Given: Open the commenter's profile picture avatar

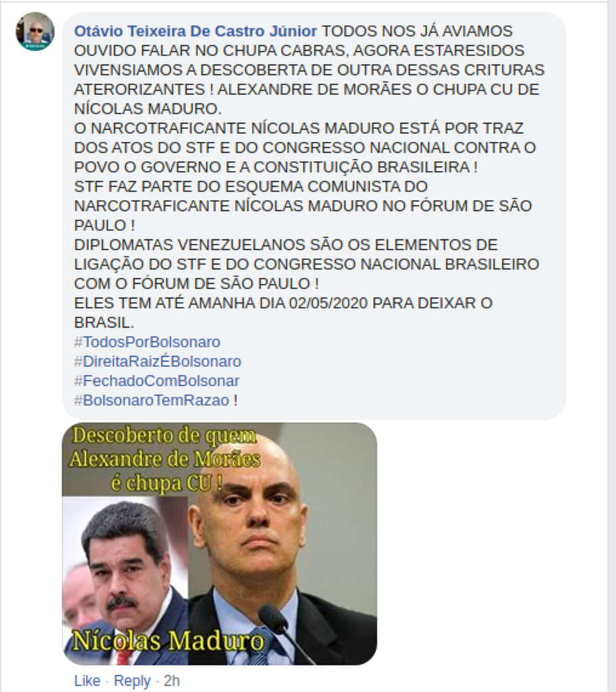Looking at the screenshot, I should click(x=35, y=31).
